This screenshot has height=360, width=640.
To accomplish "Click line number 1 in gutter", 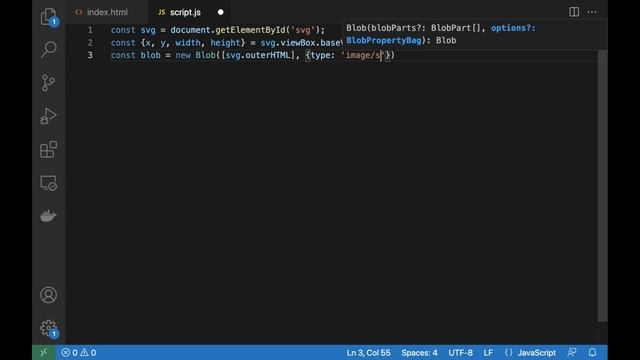I will [90, 30].
